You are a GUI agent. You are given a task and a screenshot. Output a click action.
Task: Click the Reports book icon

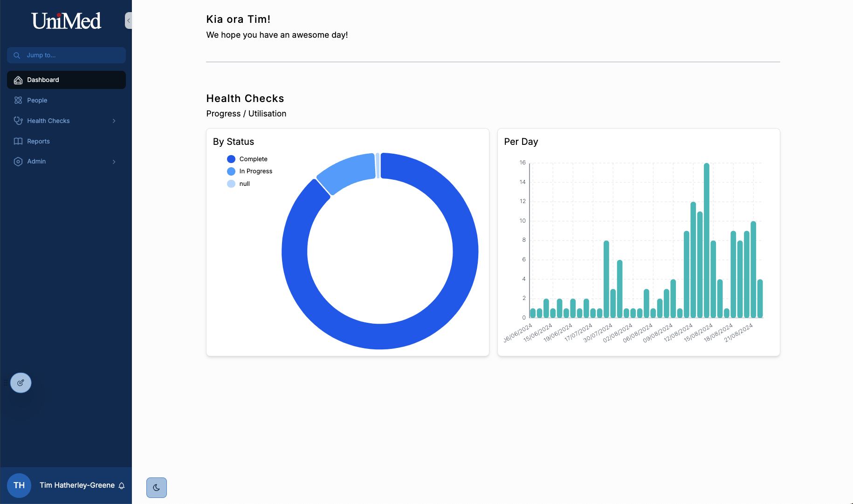coord(18,141)
